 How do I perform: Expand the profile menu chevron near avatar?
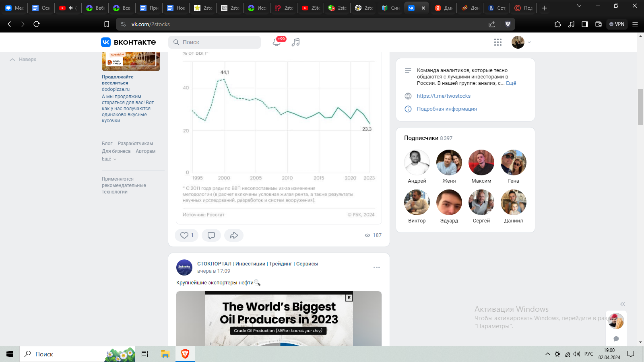tap(529, 42)
